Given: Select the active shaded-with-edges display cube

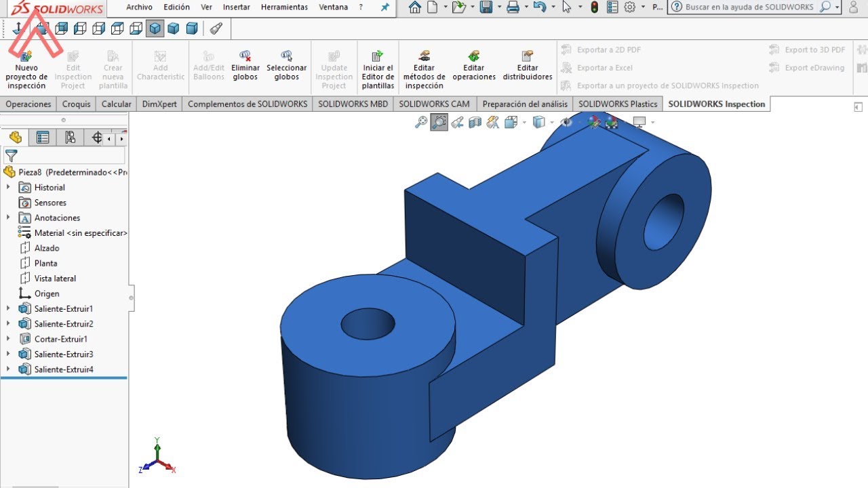Looking at the screenshot, I should tap(155, 28).
